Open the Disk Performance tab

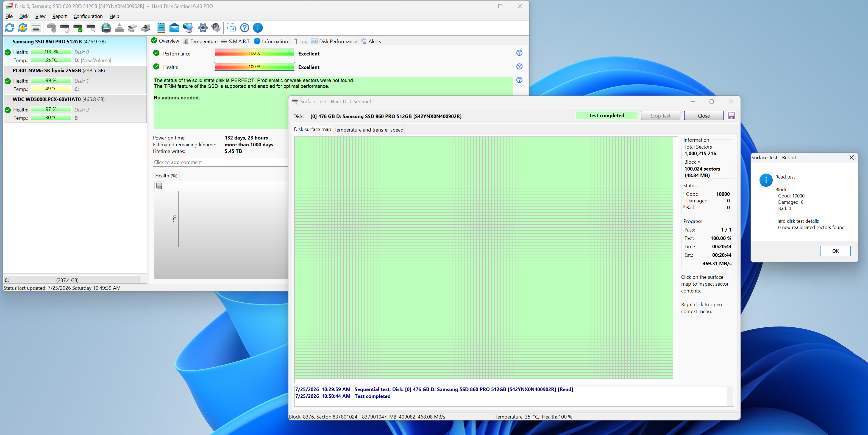(334, 41)
